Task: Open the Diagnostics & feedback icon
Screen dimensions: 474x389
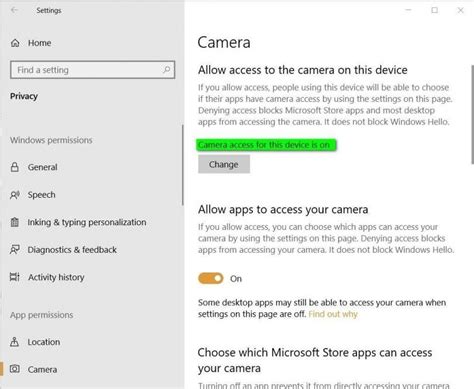Action: point(15,250)
